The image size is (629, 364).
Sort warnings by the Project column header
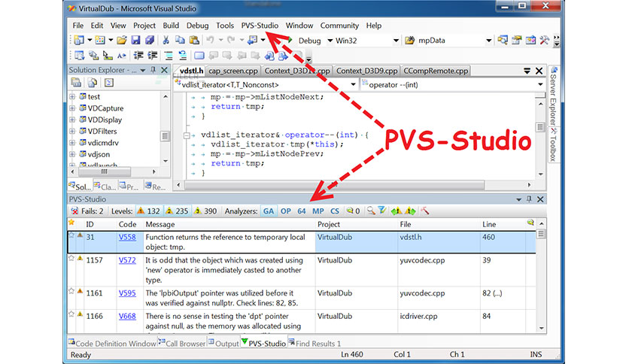coord(356,224)
